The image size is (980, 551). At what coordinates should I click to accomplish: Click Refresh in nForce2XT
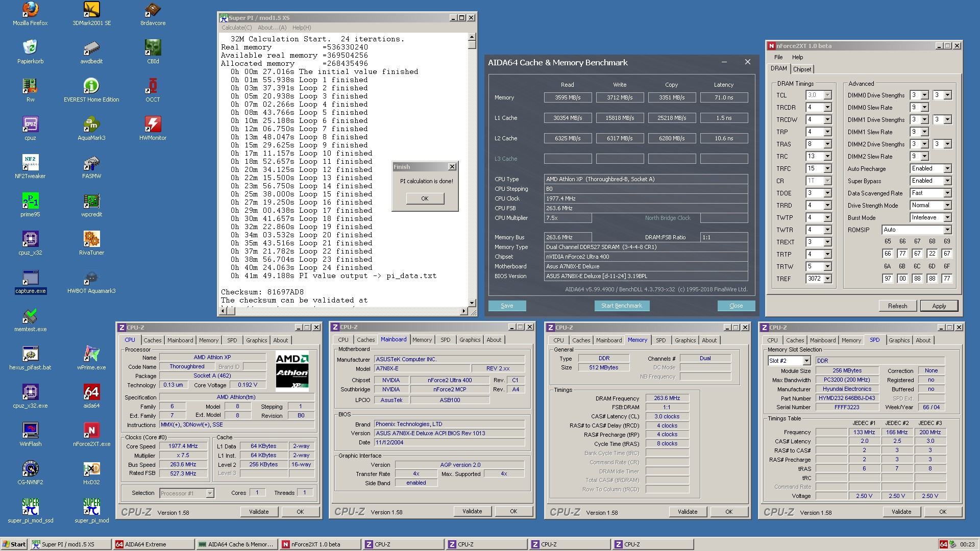[897, 306]
